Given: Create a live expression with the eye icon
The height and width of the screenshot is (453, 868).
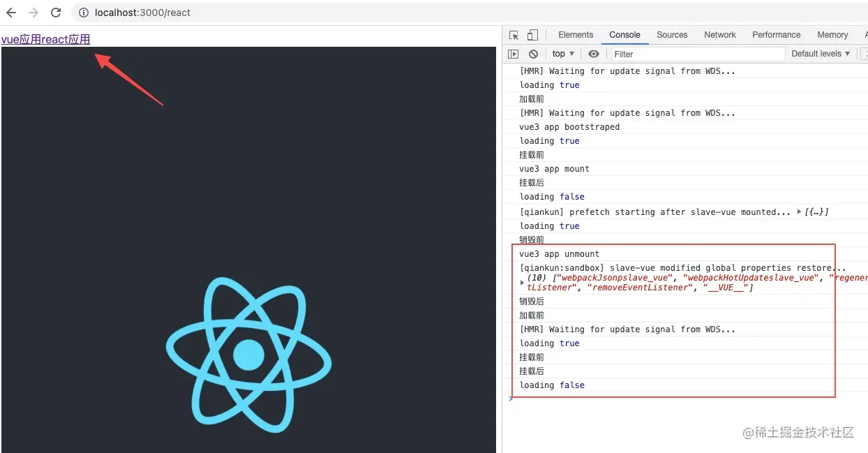Looking at the screenshot, I should coord(594,54).
